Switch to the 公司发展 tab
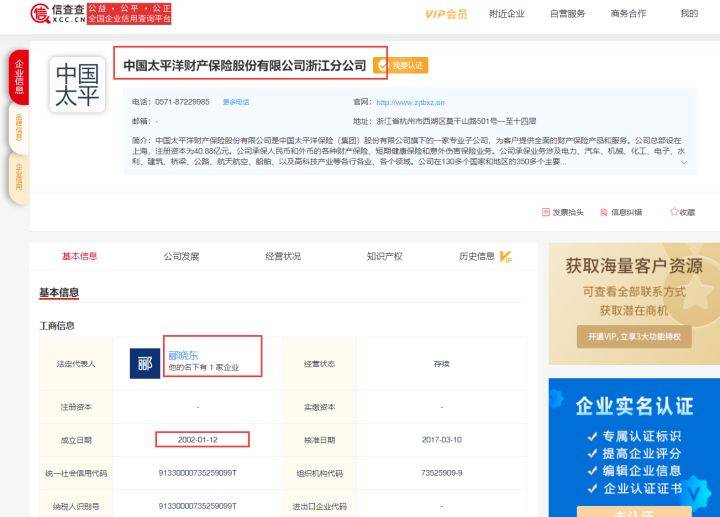 pos(181,256)
